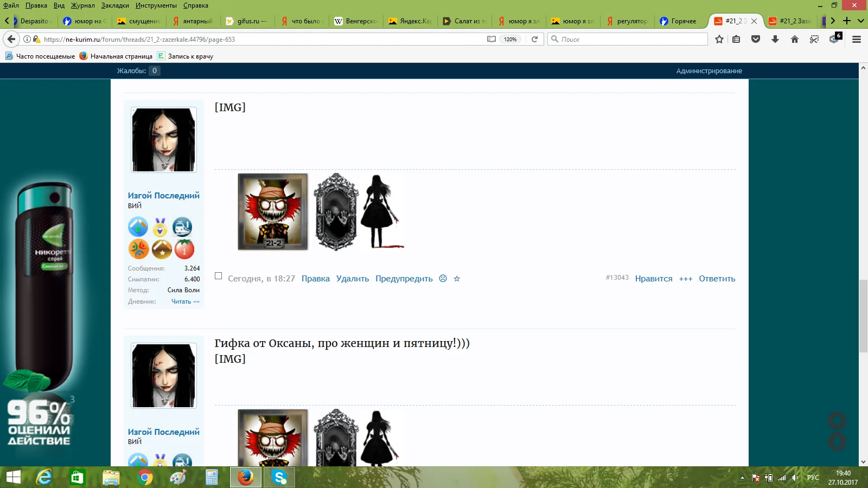Viewport: 868px width, 488px height.
Task: Open the Правка menu in menu bar
Action: pyautogui.click(x=36, y=5)
